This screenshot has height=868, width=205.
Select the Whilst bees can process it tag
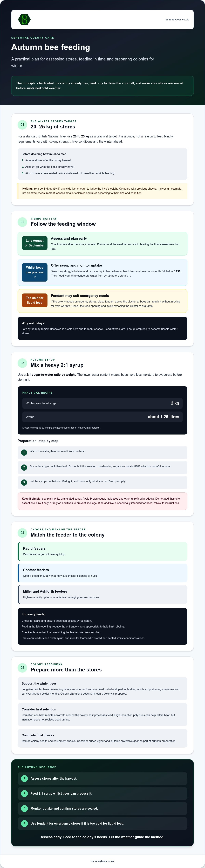pos(35,272)
